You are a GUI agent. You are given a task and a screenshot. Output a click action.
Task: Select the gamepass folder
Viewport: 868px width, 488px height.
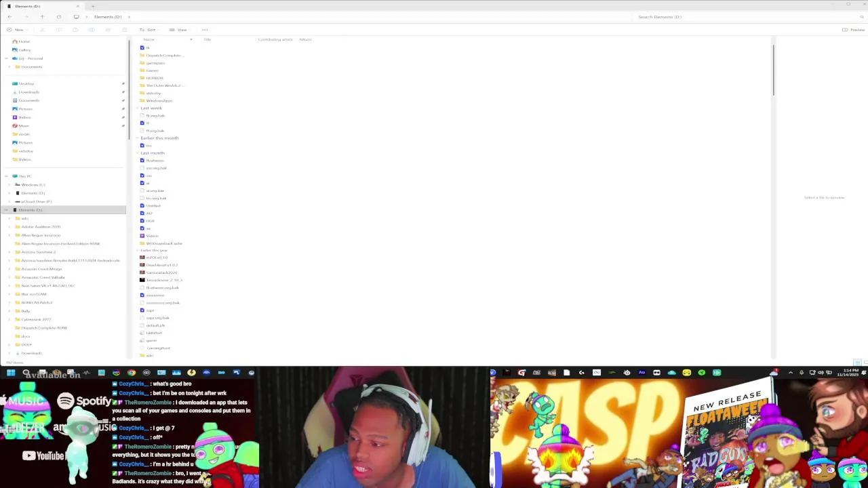(x=152, y=63)
